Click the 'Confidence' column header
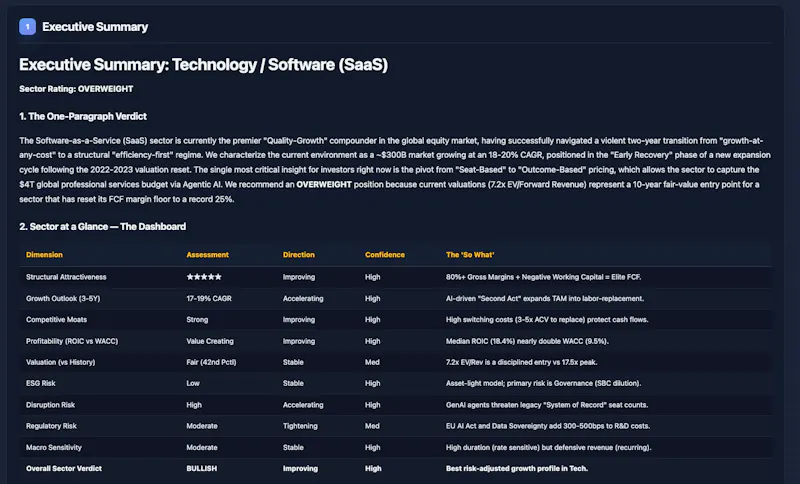800x484 pixels. [385, 254]
